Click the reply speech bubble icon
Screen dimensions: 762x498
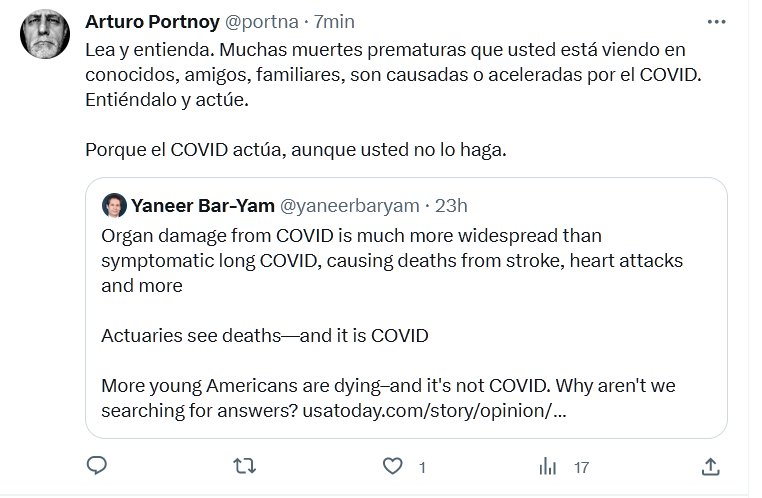tap(96, 466)
